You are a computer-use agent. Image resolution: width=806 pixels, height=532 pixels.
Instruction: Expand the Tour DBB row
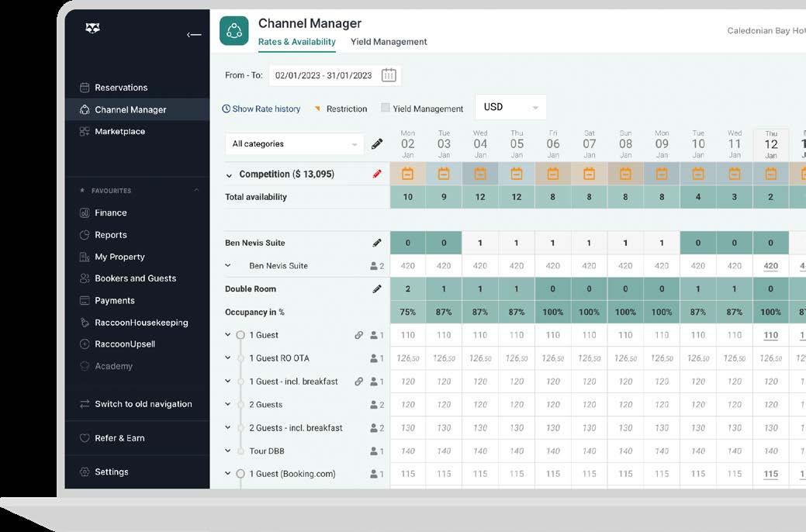(228, 451)
